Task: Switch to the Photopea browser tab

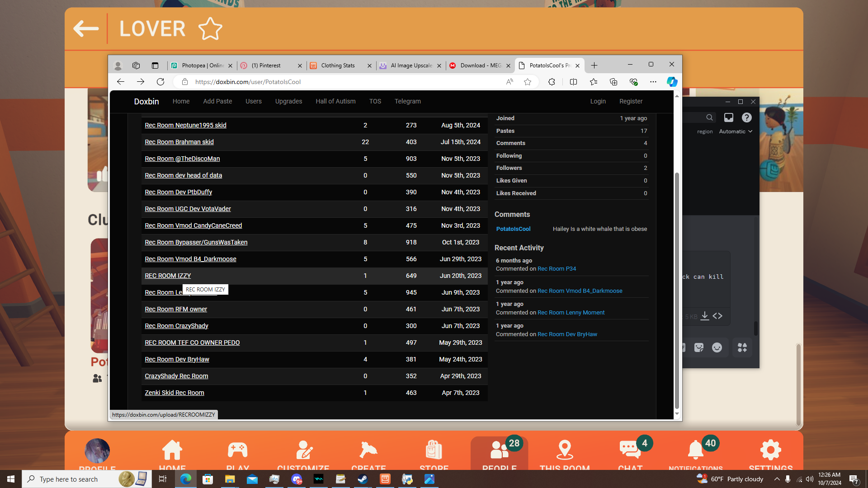Action: [202, 66]
